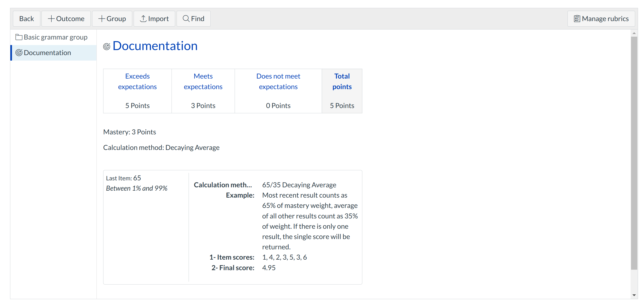Click the target icon beside Documentation heading
The width and height of the screenshot is (644, 308).
tap(107, 47)
